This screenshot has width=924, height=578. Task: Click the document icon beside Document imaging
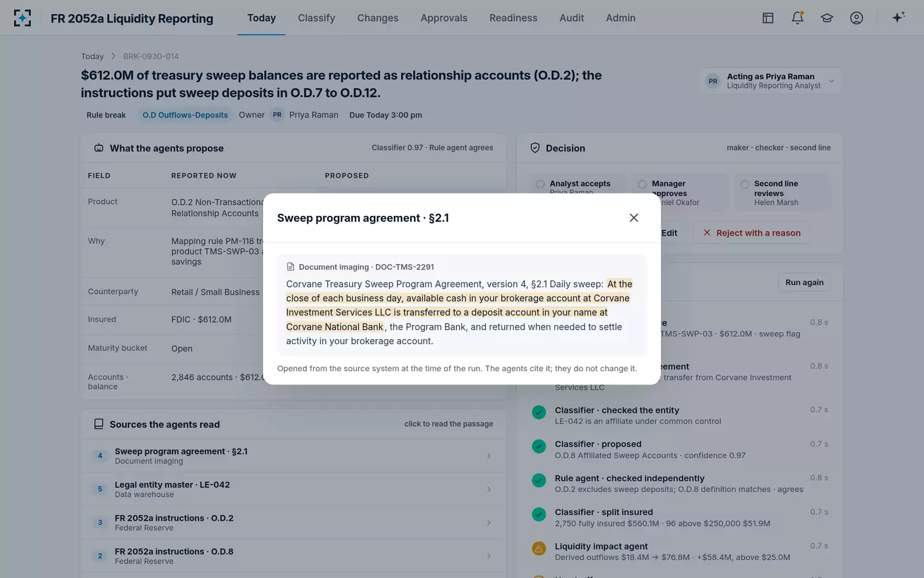pos(291,267)
